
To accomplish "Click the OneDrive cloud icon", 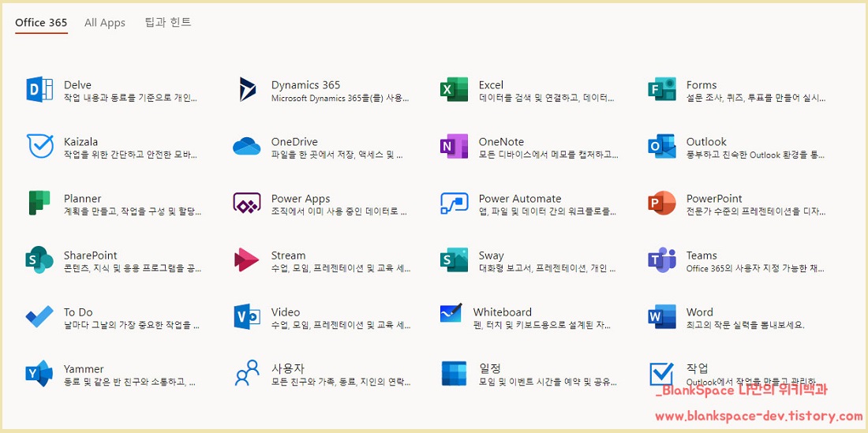I will 247,147.
